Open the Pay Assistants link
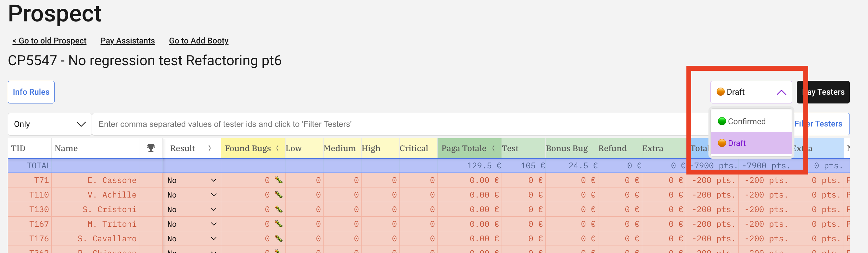 pyautogui.click(x=128, y=41)
